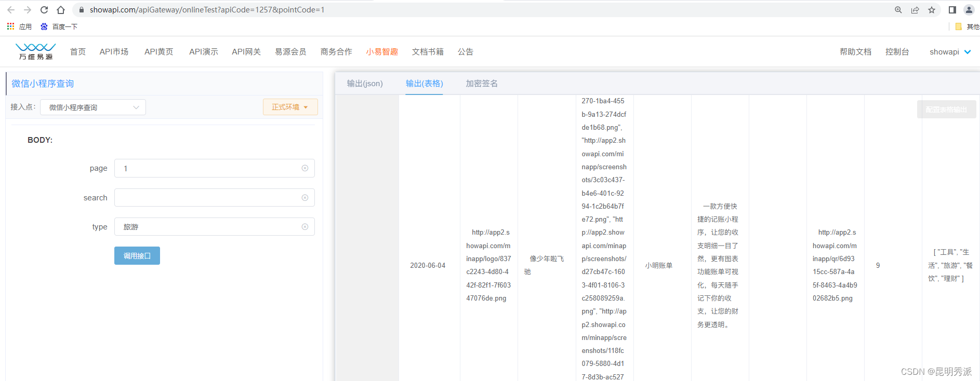Expand the showapi account dropdown
This screenshot has width=980, height=381.
tap(950, 52)
